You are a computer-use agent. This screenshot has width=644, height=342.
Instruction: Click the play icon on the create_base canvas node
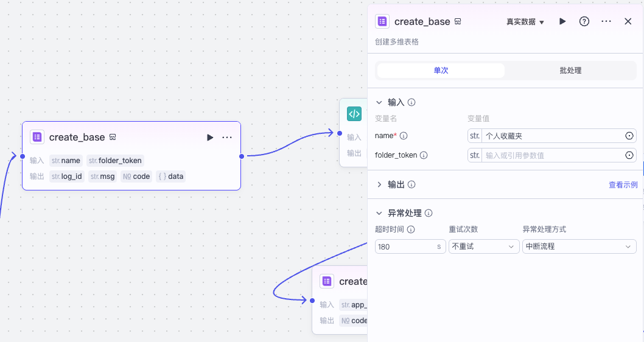point(210,137)
